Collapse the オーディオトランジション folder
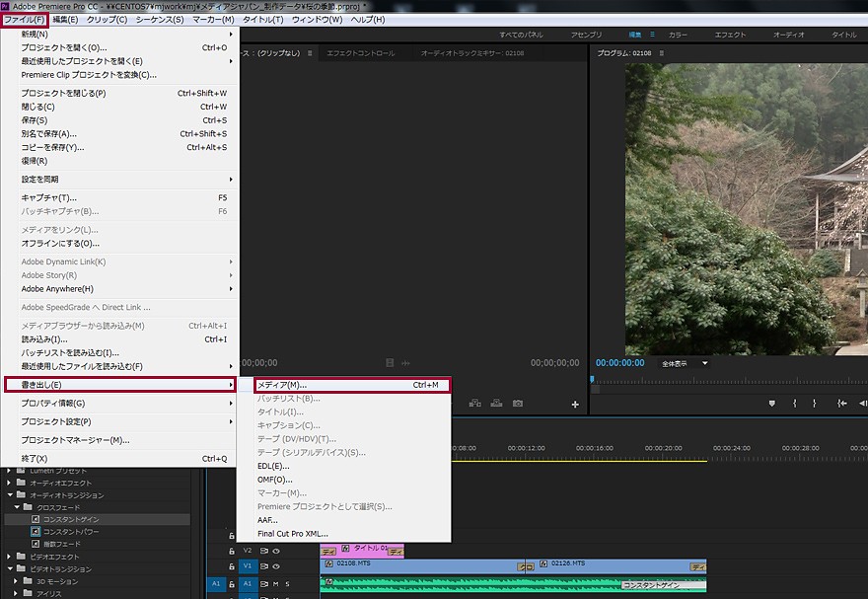The width and height of the screenshot is (868, 599). coord(10,495)
